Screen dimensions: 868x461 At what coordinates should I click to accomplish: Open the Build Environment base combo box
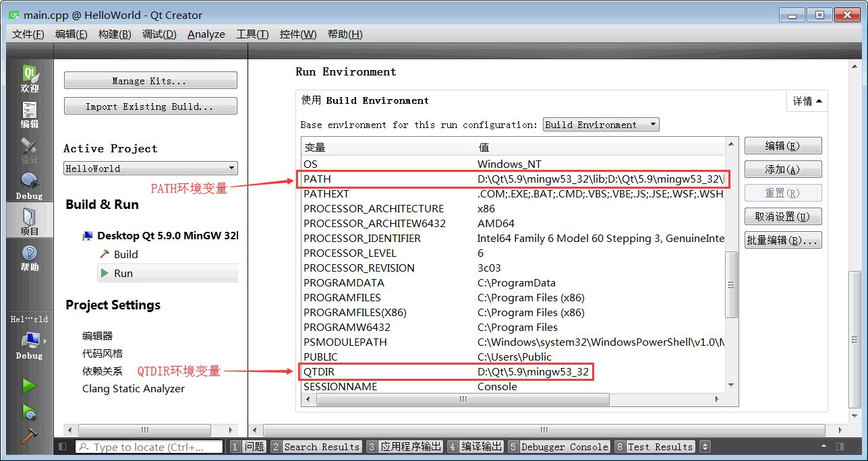601,125
